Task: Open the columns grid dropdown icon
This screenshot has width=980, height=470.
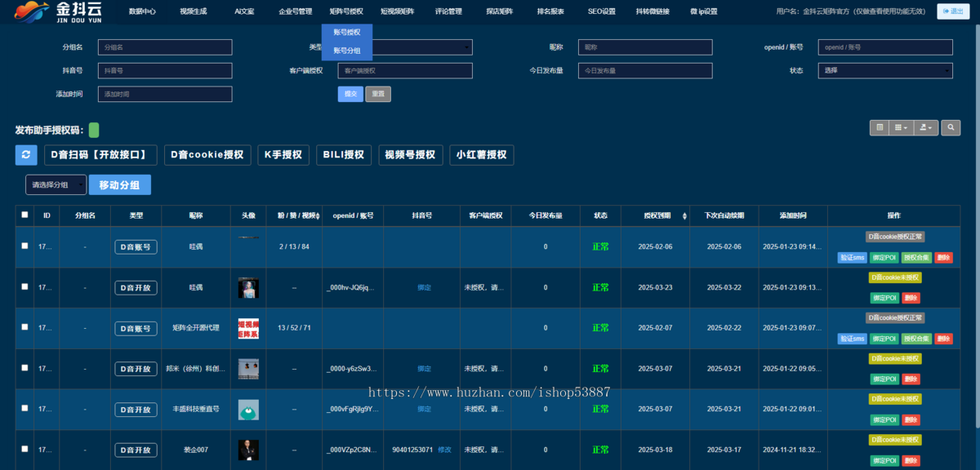Action: (x=901, y=127)
